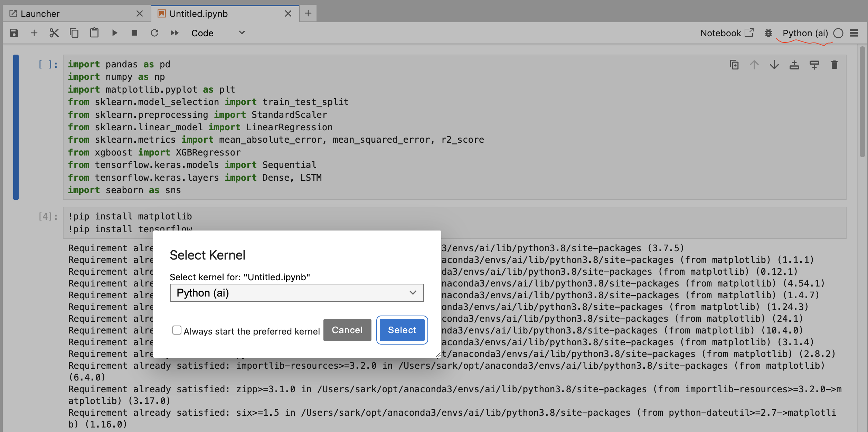Click the save notebook icon
Image resolution: width=868 pixels, height=432 pixels.
pyautogui.click(x=14, y=33)
